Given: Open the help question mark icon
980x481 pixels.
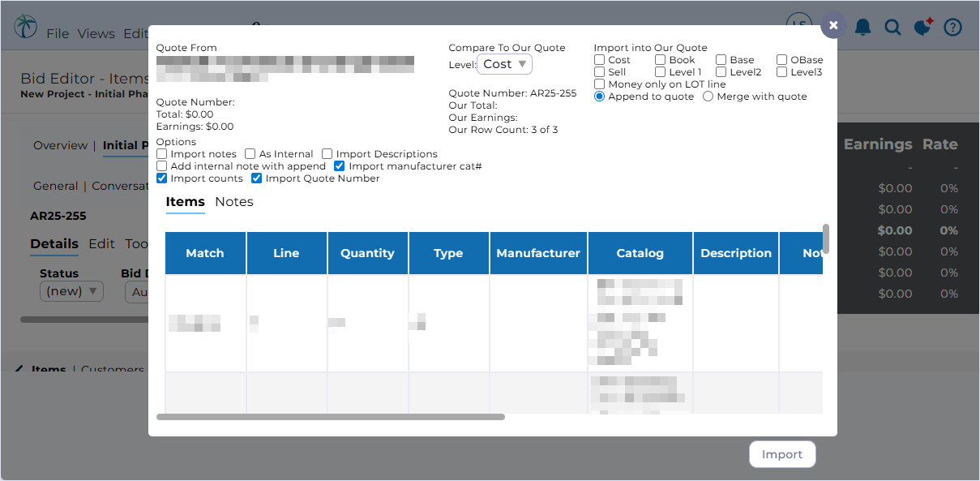Looking at the screenshot, I should [x=952, y=27].
